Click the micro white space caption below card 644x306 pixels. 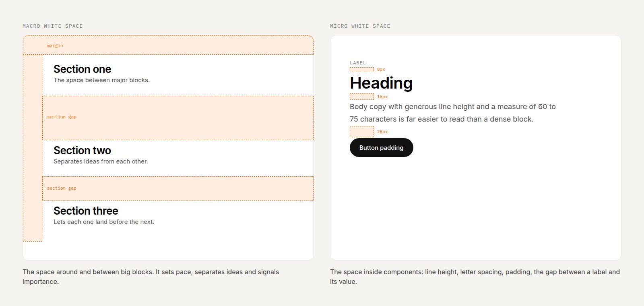(475, 277)
